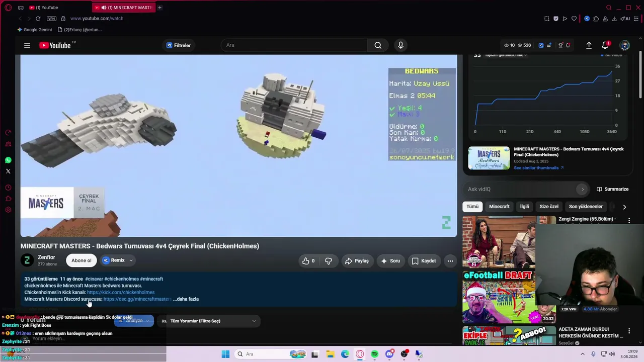
Task: Dislike the video with thumbs down
Action: coord(329,261)
